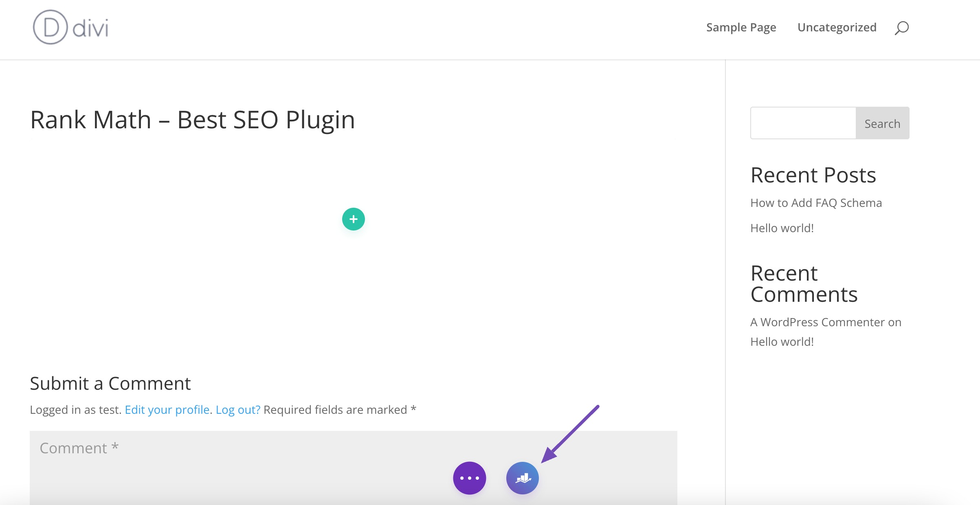The image size is (980, 505).
Task: Click the green plus add module button
Action: (354, 219)
